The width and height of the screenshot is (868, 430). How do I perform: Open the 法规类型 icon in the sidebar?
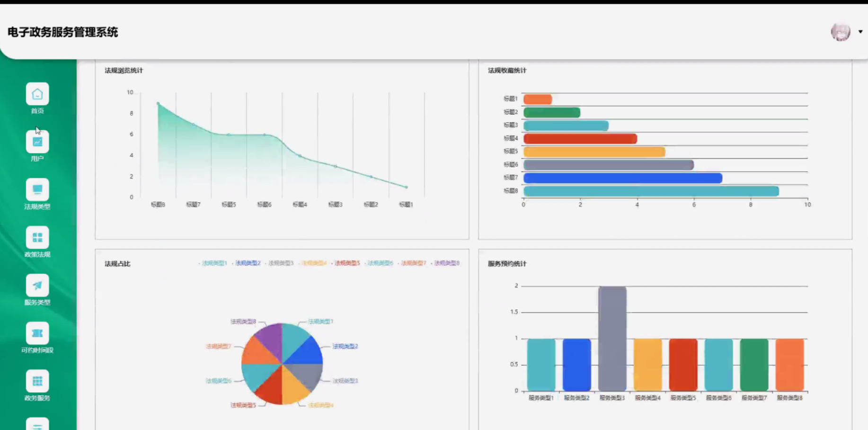pos(37,190)
